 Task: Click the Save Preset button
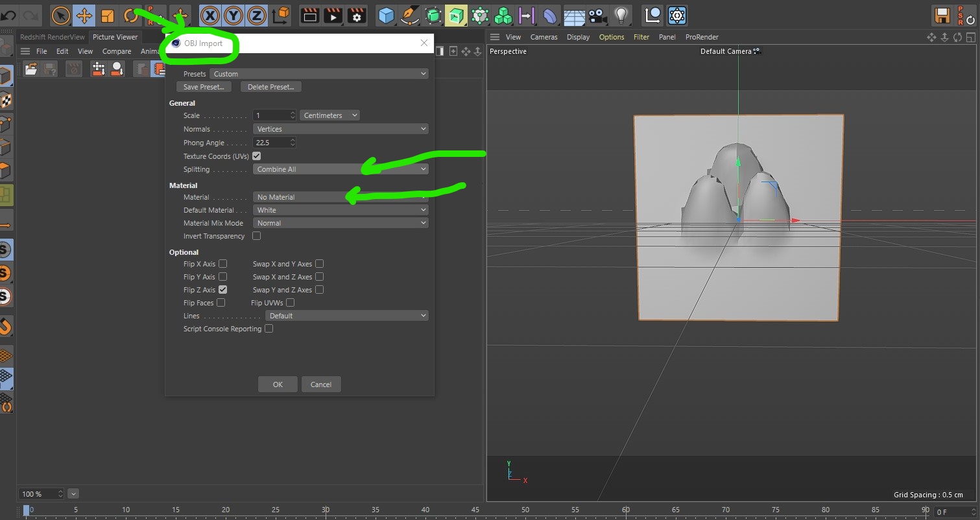[204, 87]
